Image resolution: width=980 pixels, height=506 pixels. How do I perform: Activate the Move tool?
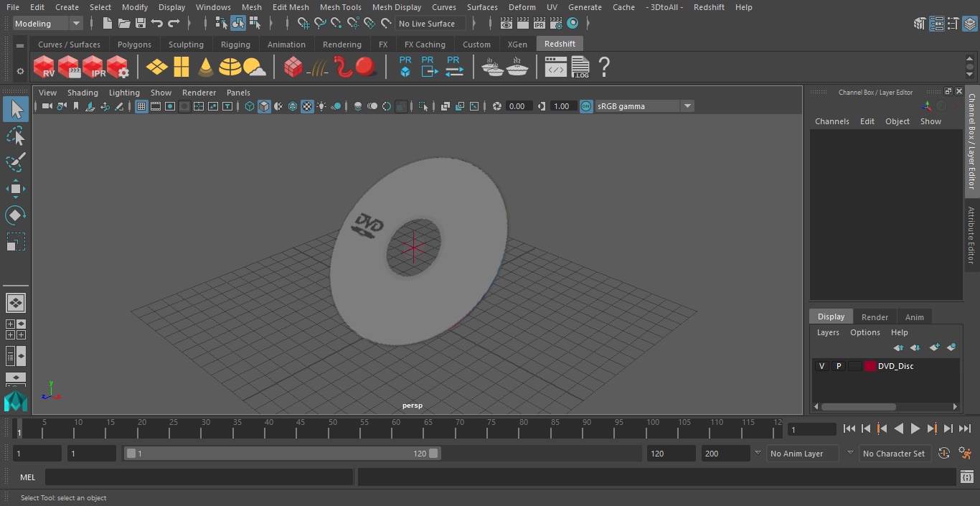pos(16,189)
